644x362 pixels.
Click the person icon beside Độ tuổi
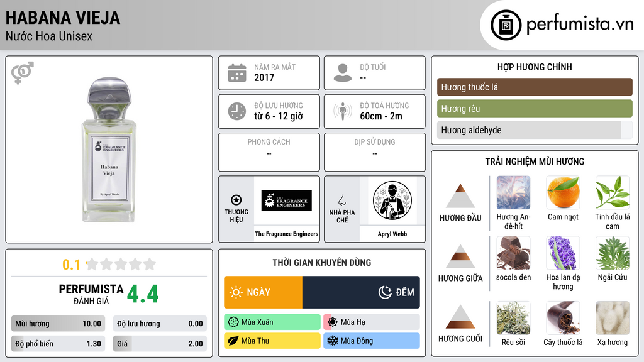point(343,73)
